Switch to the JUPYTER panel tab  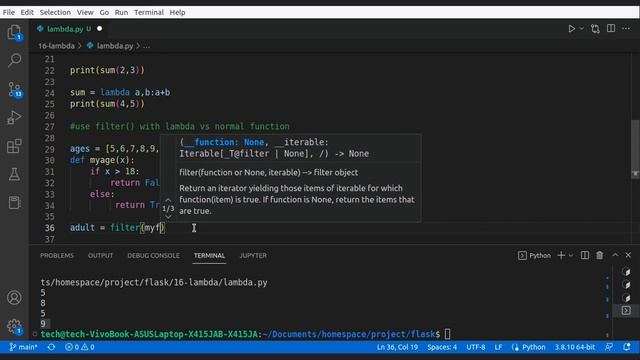pos(253,256)
